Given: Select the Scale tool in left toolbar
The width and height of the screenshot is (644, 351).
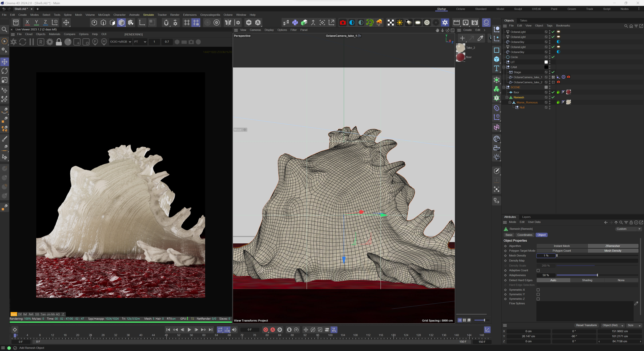Looking at the screenshot, I should 5,80.
